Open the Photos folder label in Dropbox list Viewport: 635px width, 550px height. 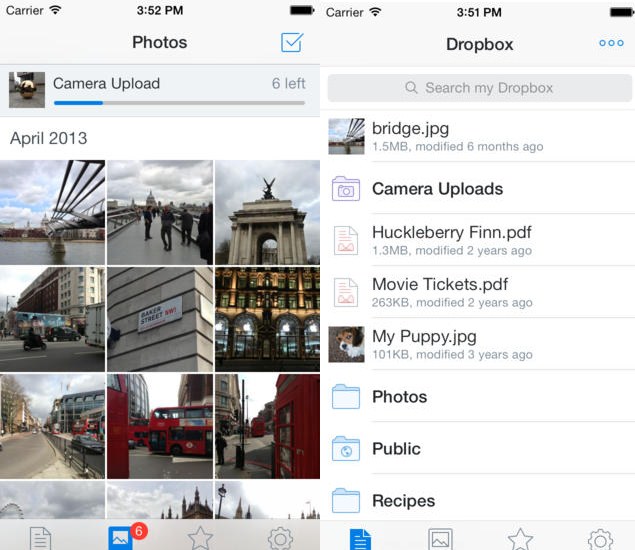[x=399, y=397]
